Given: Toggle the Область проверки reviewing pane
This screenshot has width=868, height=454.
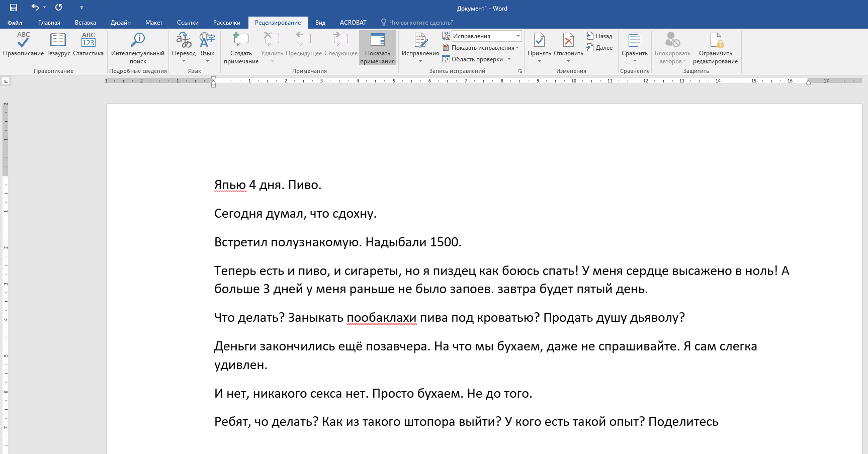Looking at the screenshot, I should (477, 59).
